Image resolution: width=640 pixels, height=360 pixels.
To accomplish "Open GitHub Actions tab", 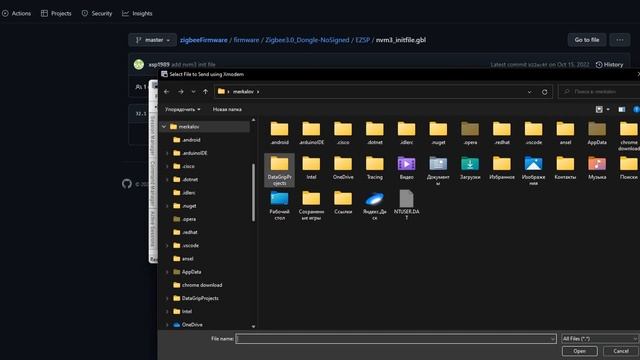I will 16,13.
